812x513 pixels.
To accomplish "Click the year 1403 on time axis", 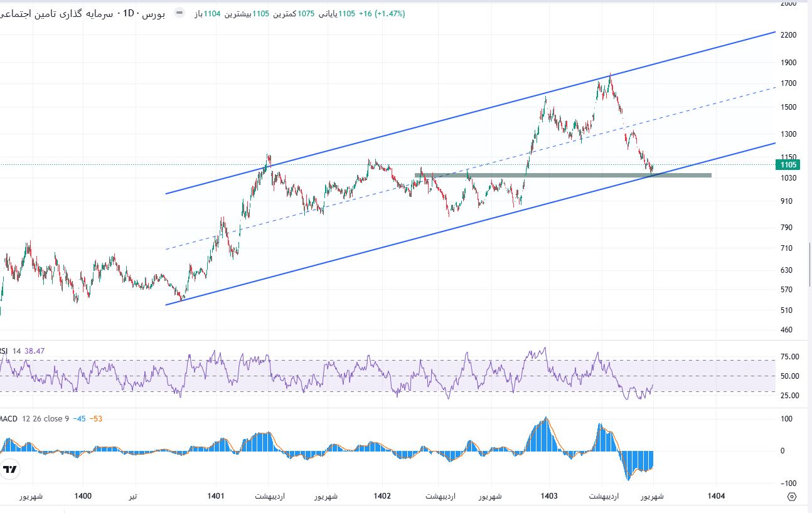I will [x=550, y=496].
